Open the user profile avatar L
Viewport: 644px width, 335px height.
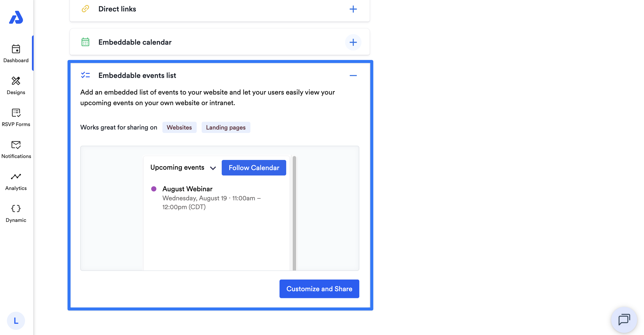(16, 321)
